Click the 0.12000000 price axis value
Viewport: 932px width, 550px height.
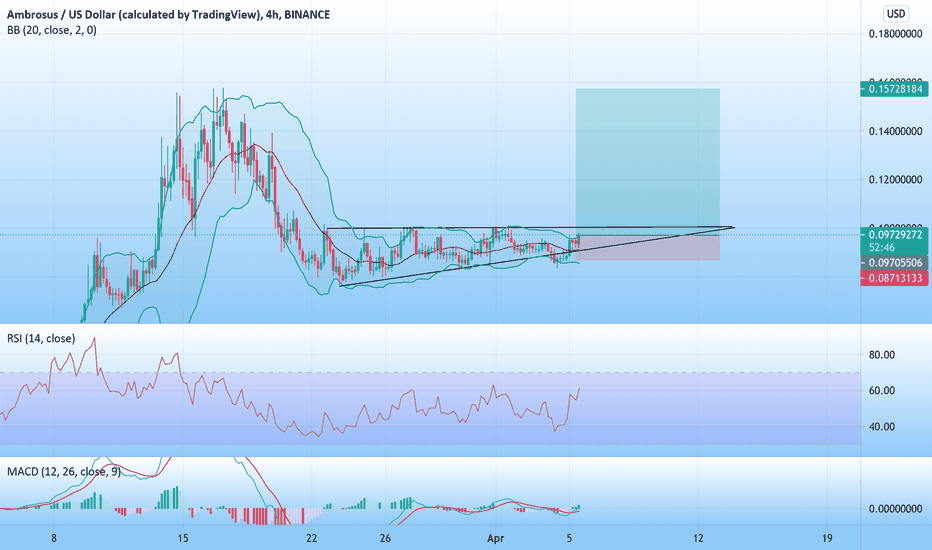click(895, 180)
